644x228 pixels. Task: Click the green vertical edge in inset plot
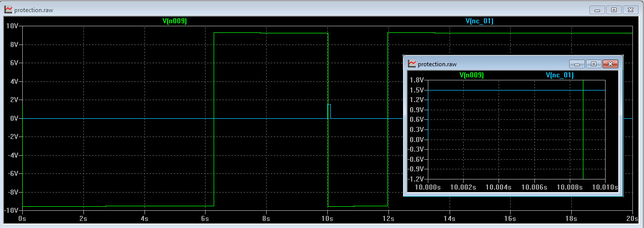pos(583,129)
